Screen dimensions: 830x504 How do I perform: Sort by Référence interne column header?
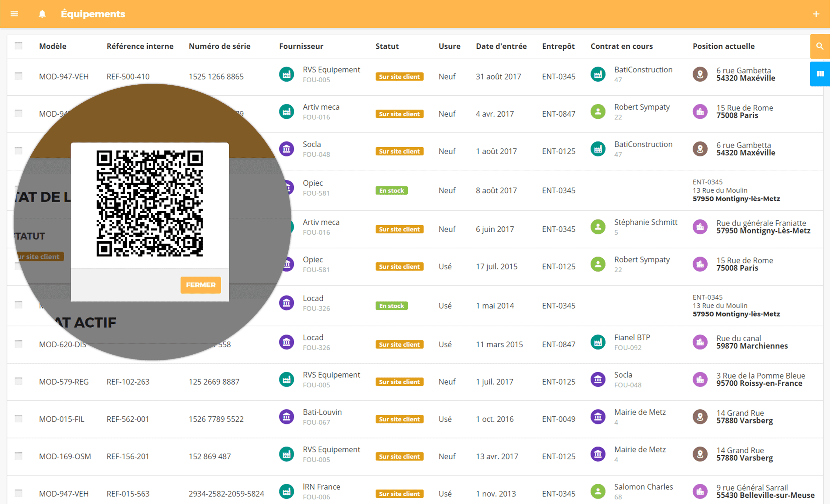(140, 46)
